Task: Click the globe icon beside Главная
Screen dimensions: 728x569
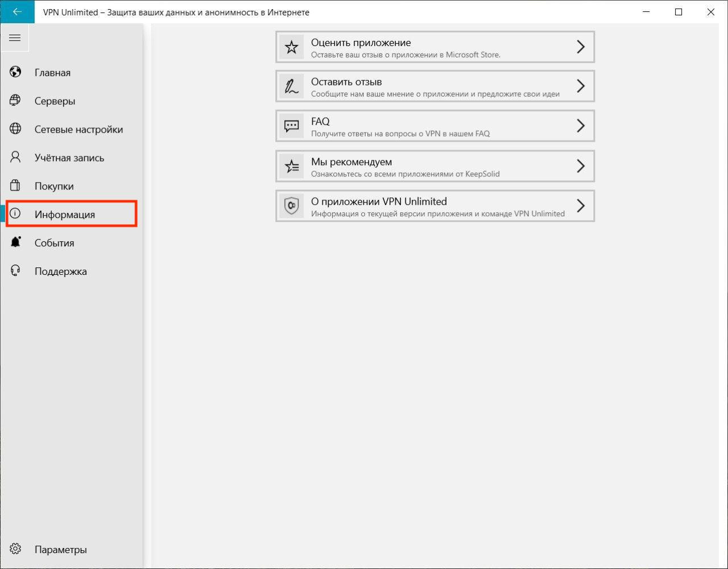Action: point(15,72)
